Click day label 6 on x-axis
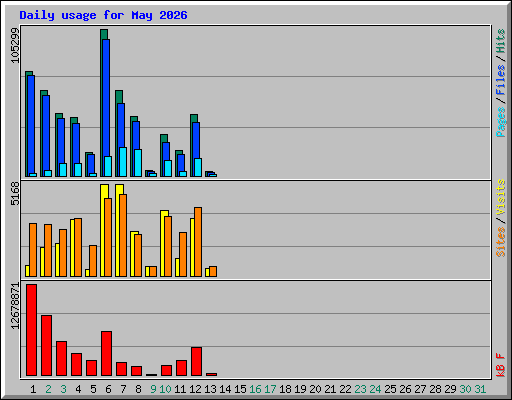This screenshot has height=400, width=512. coord(108,389)
